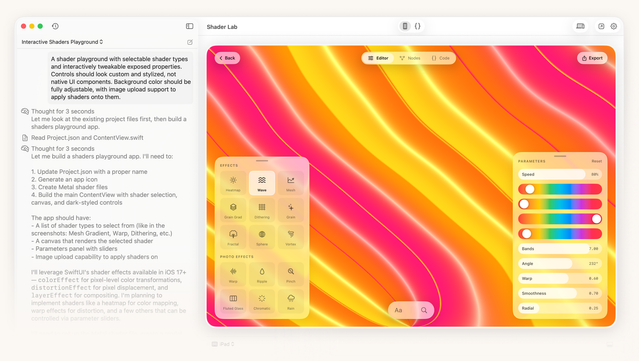Open Interactive Shaders Playground project dropdown

click(x=62, y=42)
